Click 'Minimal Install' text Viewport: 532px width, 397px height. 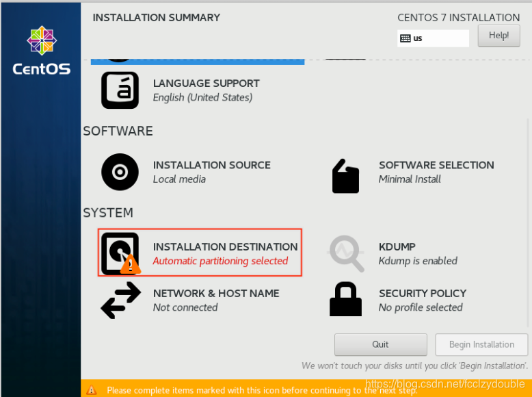(x=410, y=179)
